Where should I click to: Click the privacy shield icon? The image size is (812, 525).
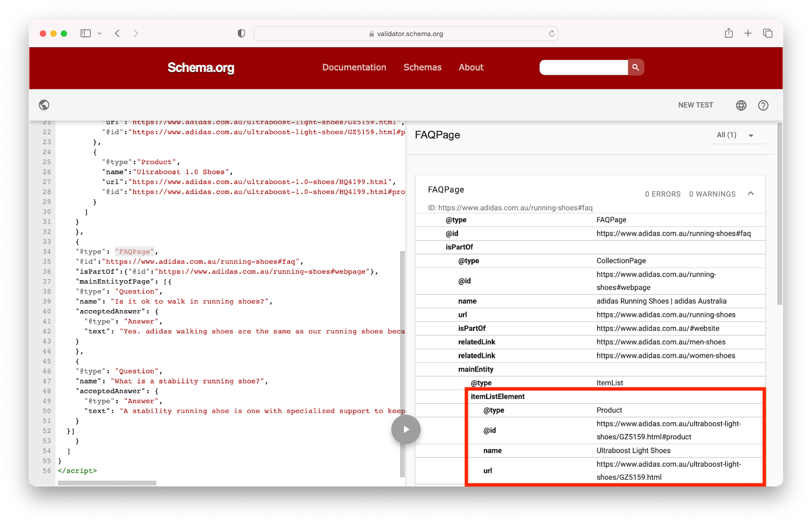[x=242, y=34]
